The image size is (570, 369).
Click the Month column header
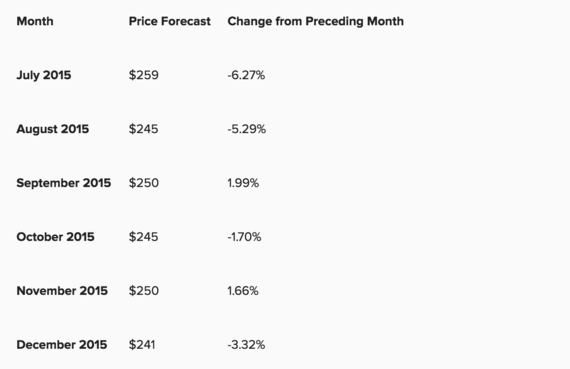pyautogui.click(x=35, y=21)
